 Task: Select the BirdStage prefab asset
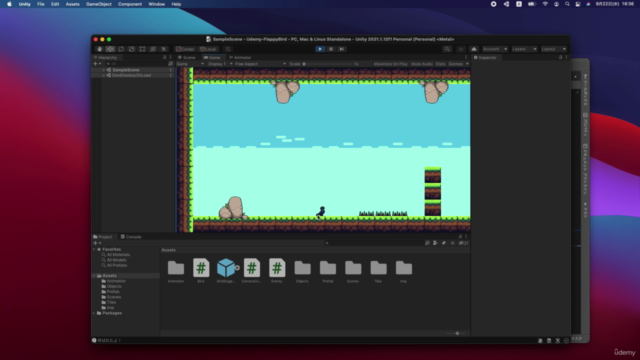tap(227, 268)
